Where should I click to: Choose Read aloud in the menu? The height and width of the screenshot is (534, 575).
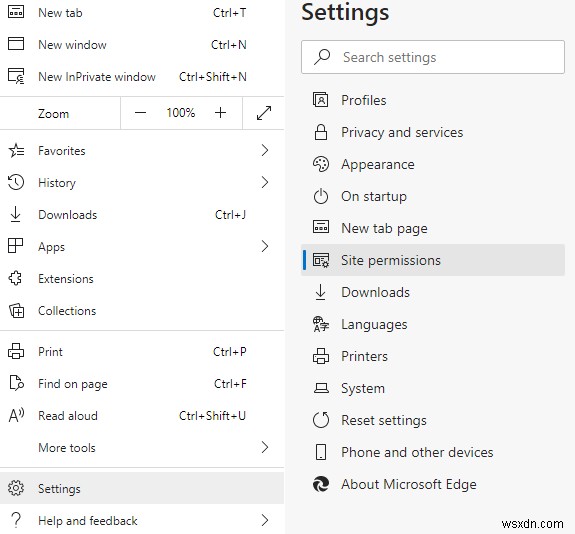coord(142,416)
